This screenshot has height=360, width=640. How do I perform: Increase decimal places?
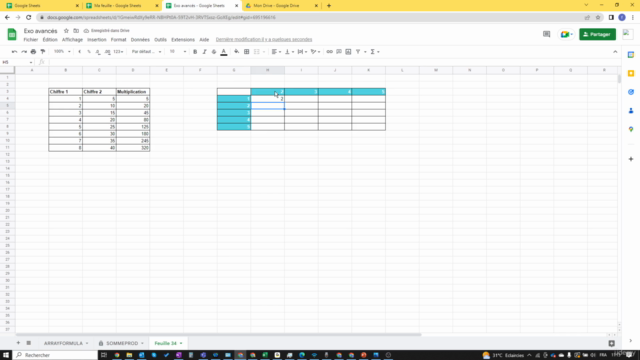(x=107, y=52)
